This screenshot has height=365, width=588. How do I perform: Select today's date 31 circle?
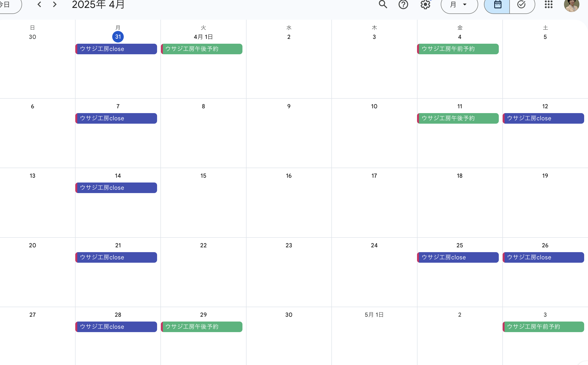[x=118, y=37]
